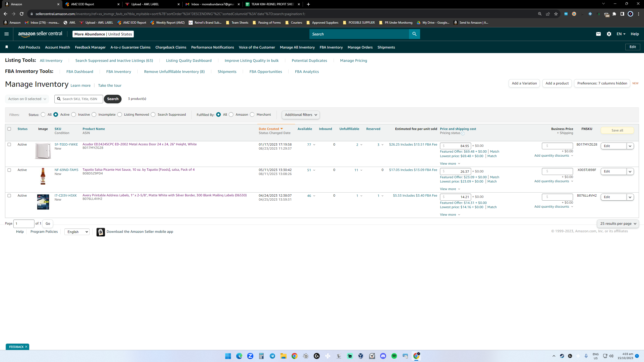Filter Fulfilled By to Amazon
644x362 pixels.
pos(231,115)
